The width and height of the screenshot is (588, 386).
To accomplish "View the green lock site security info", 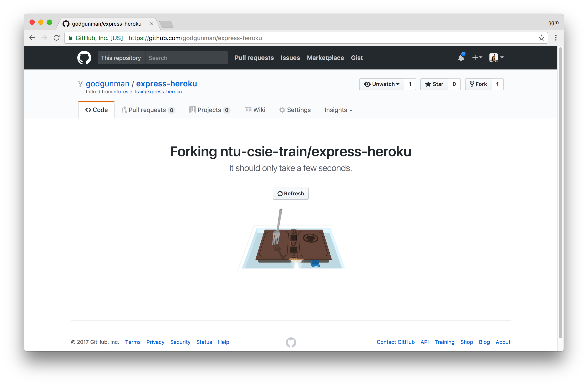I will (x=70, y=38).
